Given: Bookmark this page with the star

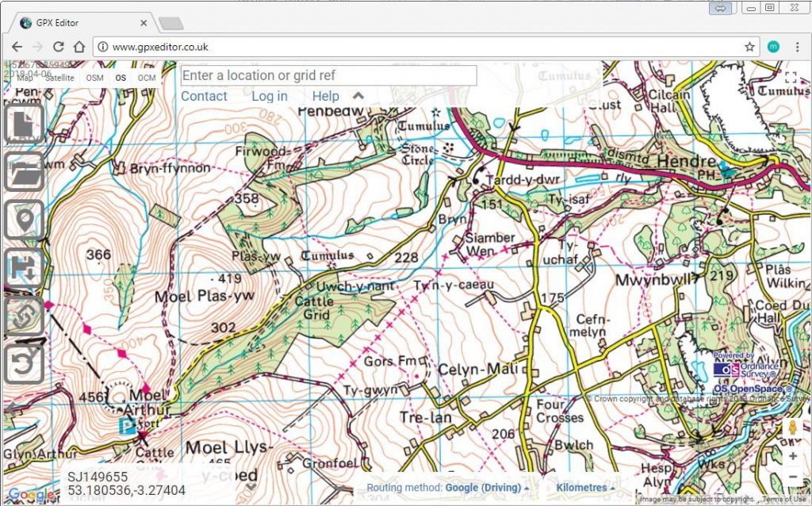Looking at the screenshot, I should (749, 47).
